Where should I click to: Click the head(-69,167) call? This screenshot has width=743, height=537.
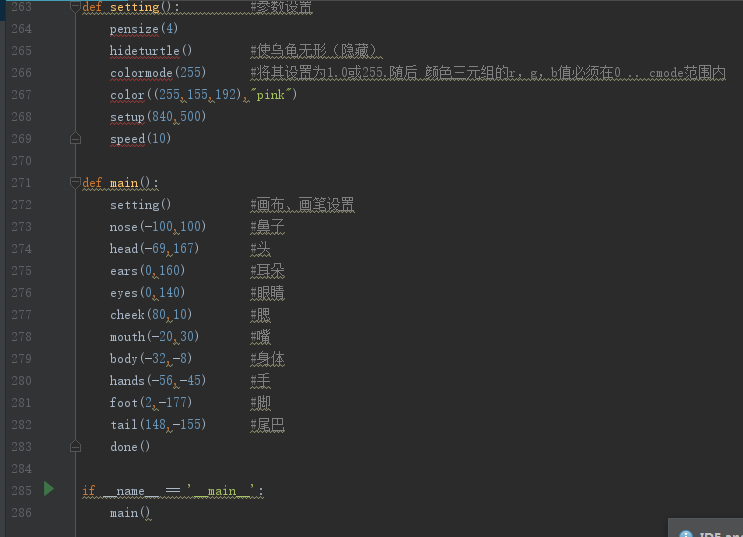click(x=154, y=248)
